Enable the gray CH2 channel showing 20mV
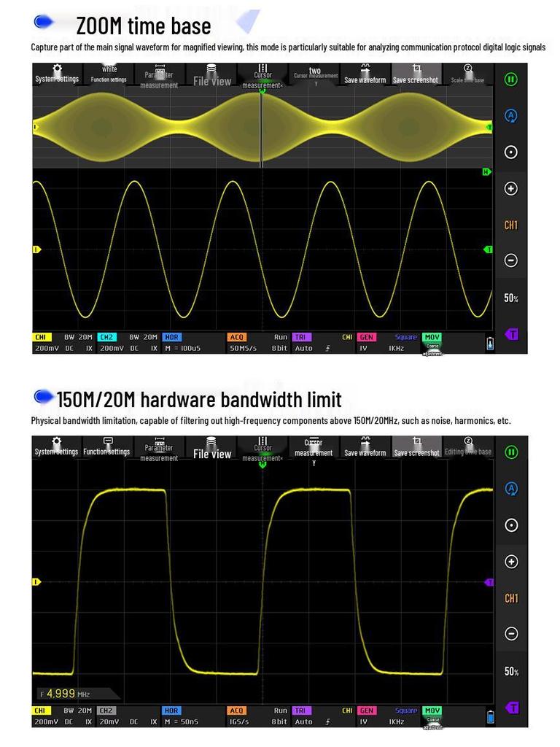The width and height of the screenshot is (560, 747). tap(106, 711)
